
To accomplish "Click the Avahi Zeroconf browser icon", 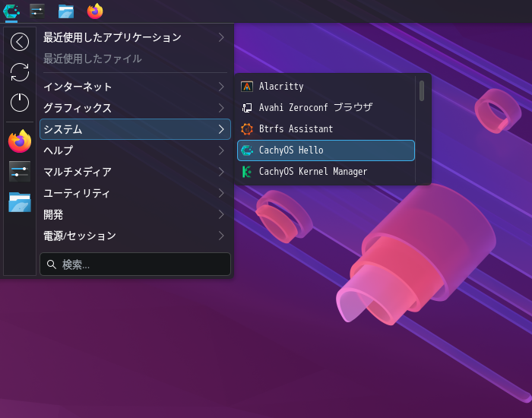I will click(x=247, y=108).
